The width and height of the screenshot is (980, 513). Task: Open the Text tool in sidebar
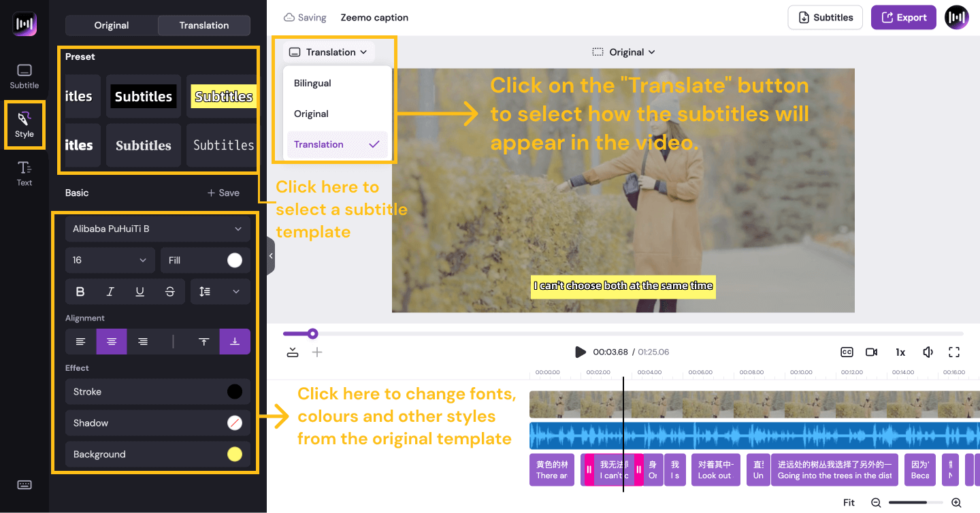(x=24, y=173)
